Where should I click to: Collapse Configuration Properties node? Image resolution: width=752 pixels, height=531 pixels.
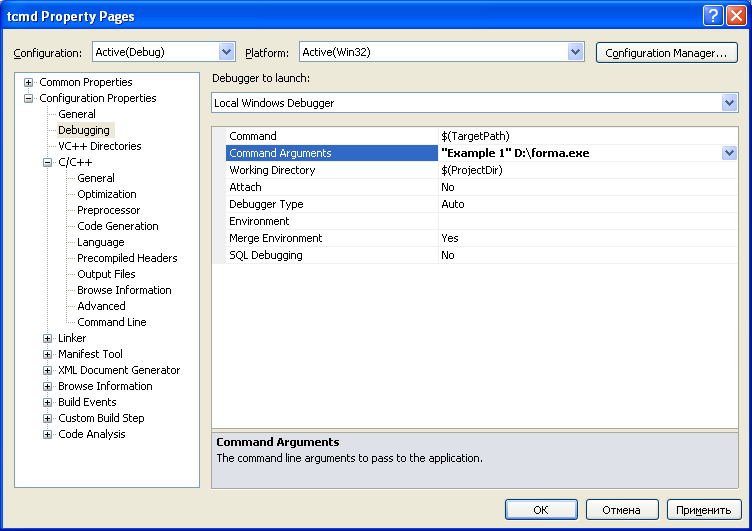click(28, 98)
